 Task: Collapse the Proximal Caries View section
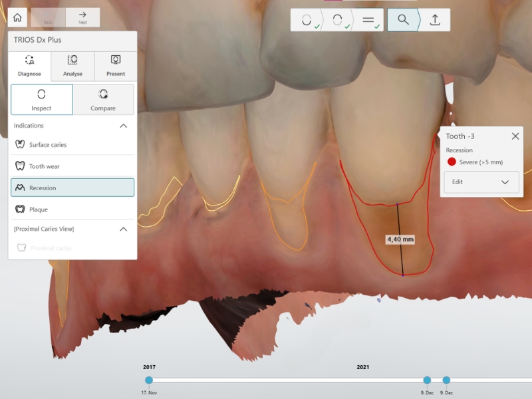coord(123,229)
